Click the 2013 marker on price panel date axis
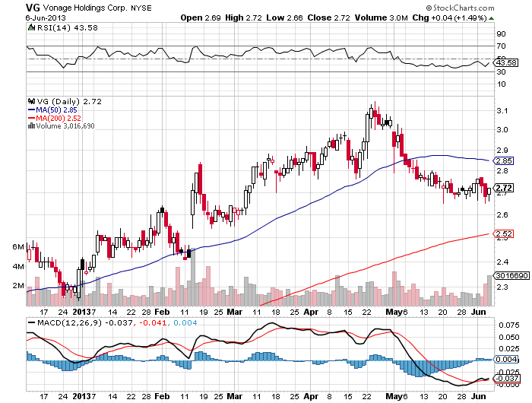 [82, 312]
